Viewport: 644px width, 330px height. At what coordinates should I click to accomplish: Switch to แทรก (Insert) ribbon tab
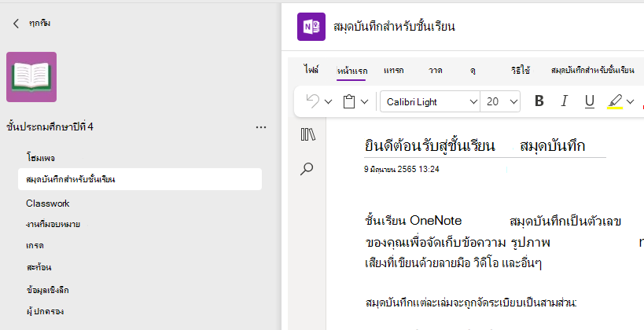393,70
